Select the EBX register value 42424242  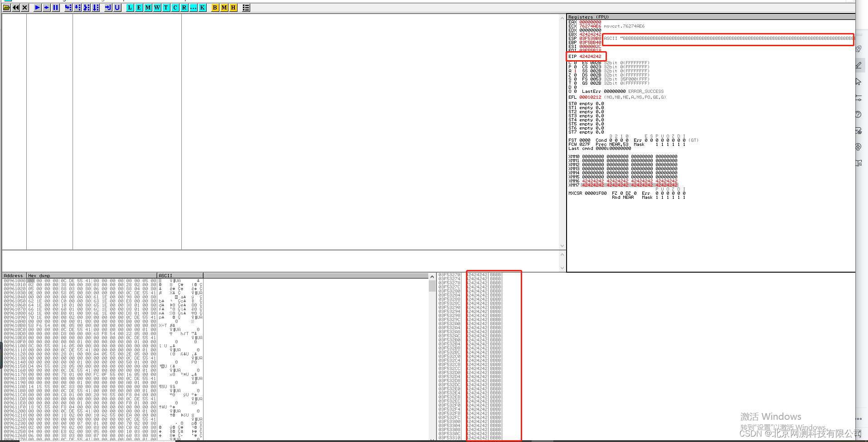pos(590,34)
